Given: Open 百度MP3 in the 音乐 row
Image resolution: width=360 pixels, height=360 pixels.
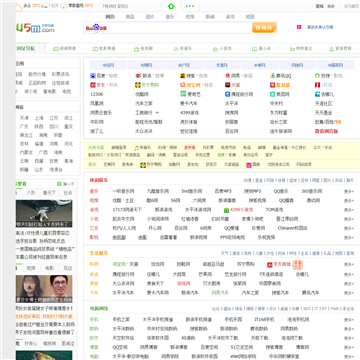Looking at the screenshot, I should coord(223,192).
